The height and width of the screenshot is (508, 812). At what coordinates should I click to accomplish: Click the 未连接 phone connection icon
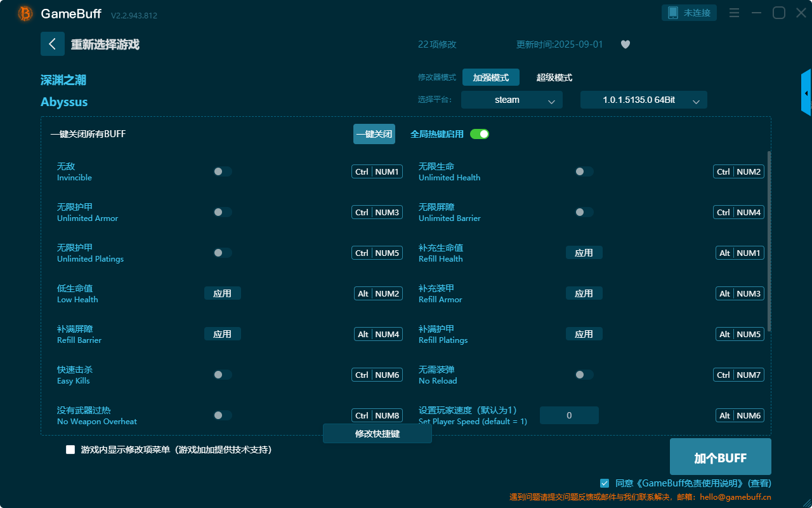[673, 13]
